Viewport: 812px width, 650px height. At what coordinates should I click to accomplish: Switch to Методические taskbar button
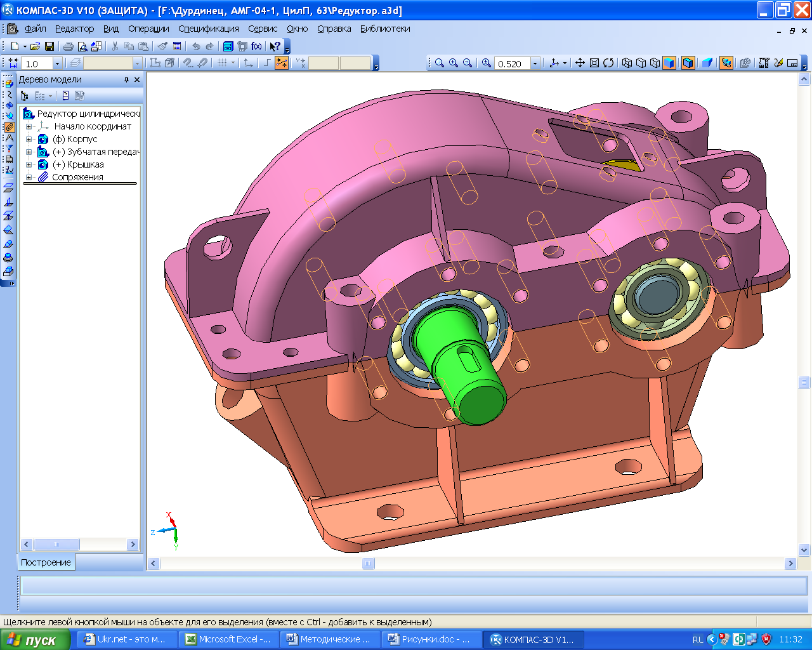(331, 639)
